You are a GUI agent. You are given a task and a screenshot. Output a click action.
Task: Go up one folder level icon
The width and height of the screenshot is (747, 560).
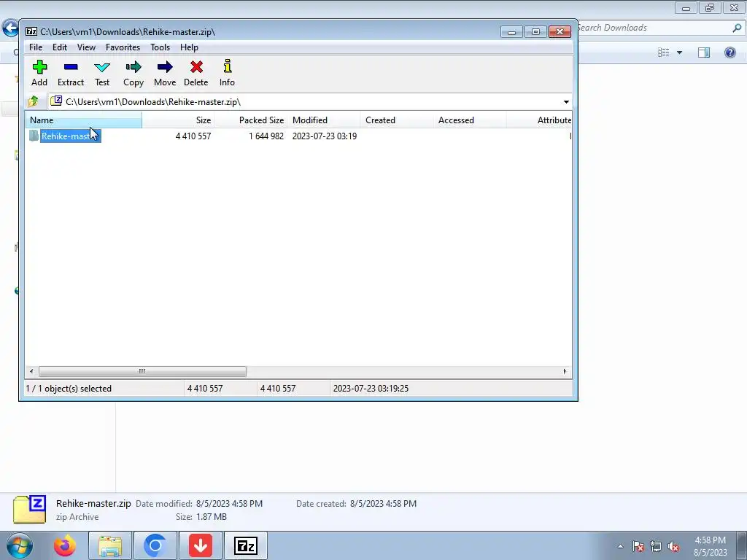pyautogui.click(x=34, y=101)
